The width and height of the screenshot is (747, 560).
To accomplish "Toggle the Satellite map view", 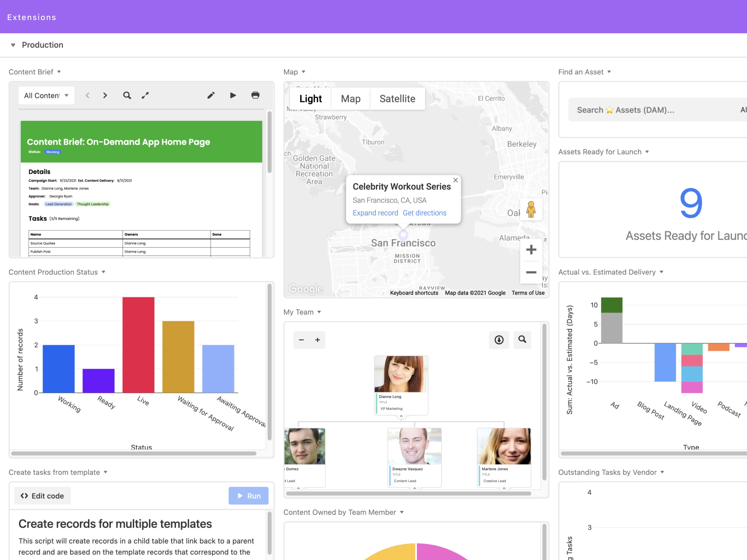I will pyautogui.click(x=397, y=99).
